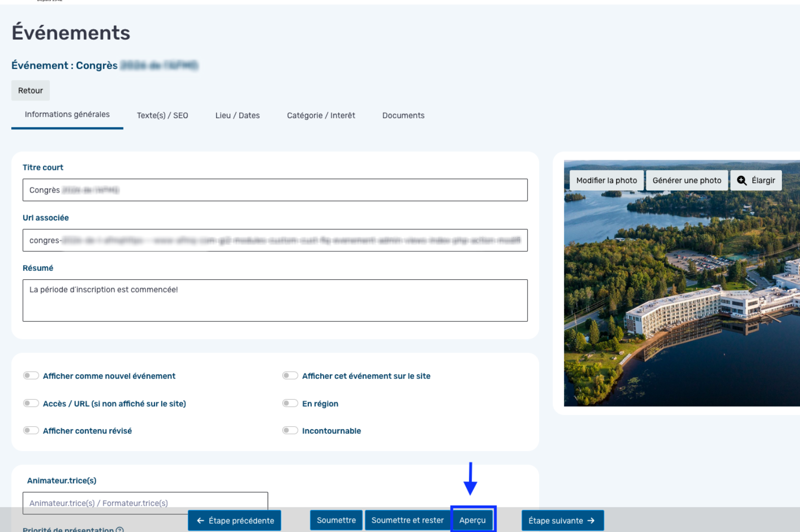Toggle Afficher contenu révisé switch
The height and width of the screenshot is (532, 800).
[x=31, y=431]
